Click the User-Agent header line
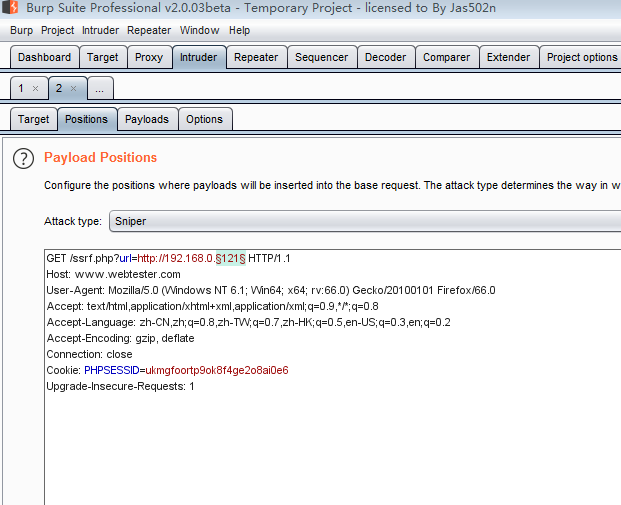 coord(271,290)
